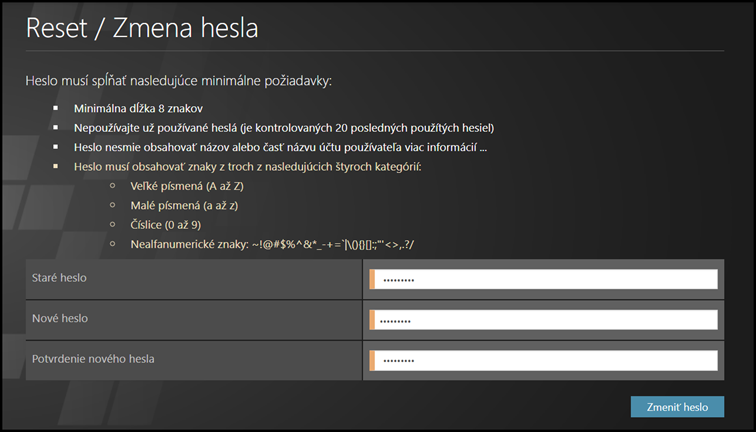
Task: Click the "Heslo musí obsahovať znaky" requirement line
Action: [x=248, y=166]
